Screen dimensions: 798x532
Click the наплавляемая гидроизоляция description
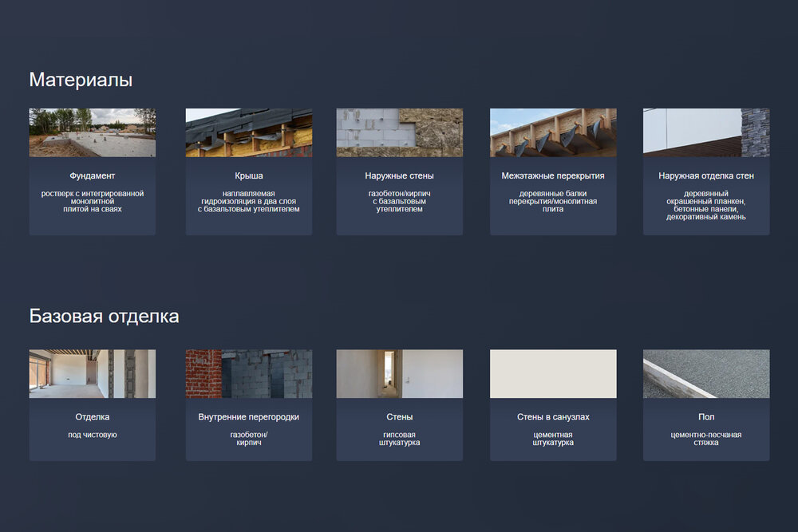[249, 202]
